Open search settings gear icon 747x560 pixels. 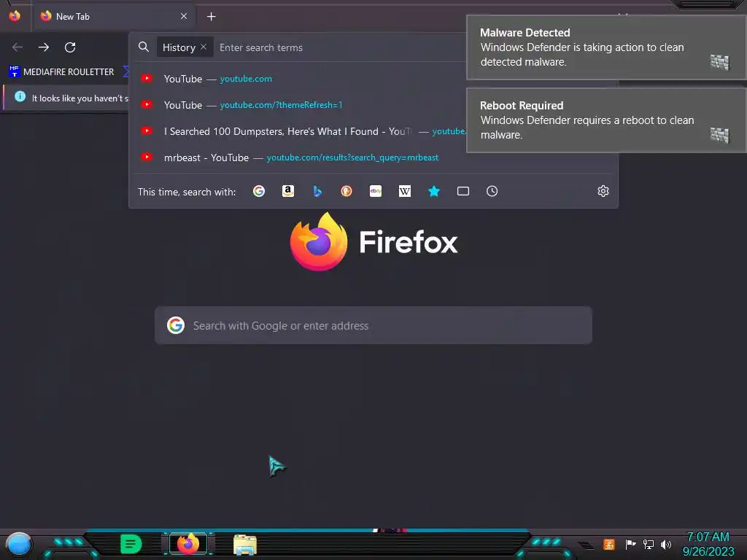pyautogui.click(x=603, y=192)
